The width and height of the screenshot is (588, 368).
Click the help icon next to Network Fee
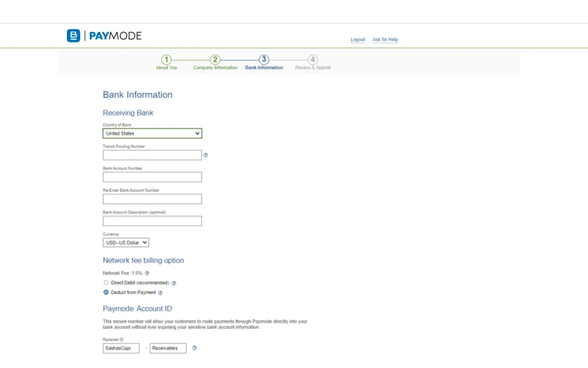point(147,273)
